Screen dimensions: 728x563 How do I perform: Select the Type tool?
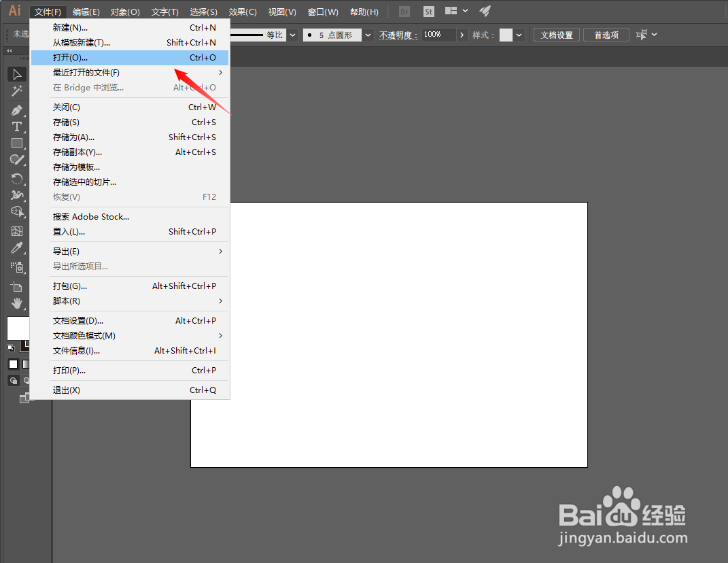coord(17,127)
